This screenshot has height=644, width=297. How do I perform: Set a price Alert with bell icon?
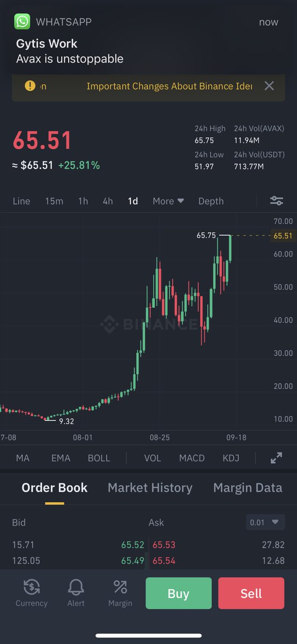pos(76,593)
